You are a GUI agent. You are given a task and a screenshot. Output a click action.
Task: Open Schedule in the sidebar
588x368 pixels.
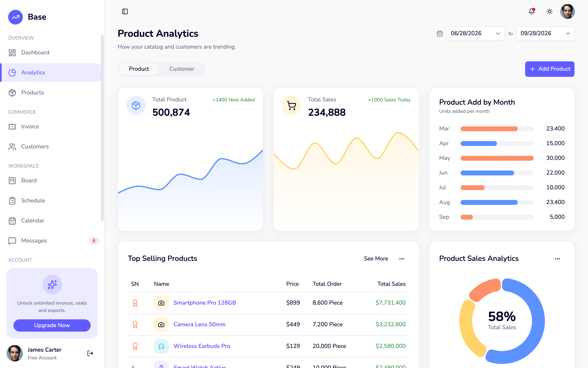pyautogui.click(x=50, y=201)
